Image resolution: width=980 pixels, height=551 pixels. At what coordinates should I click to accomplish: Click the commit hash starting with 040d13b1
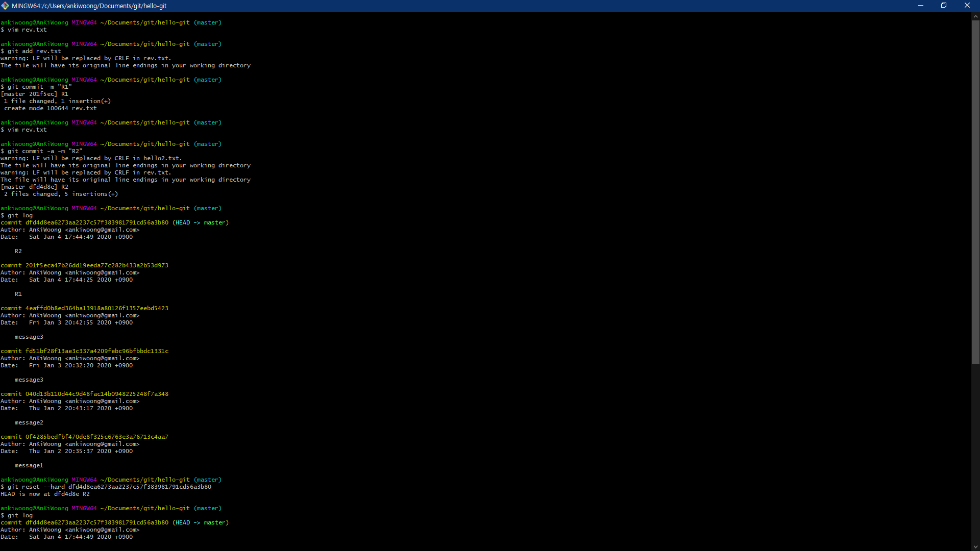click(x=97, y=394)
